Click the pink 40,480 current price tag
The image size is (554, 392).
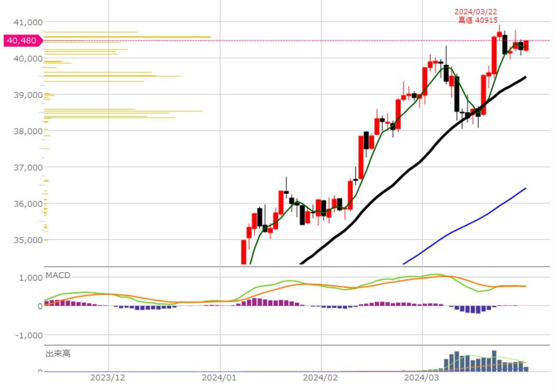point(23,40)
